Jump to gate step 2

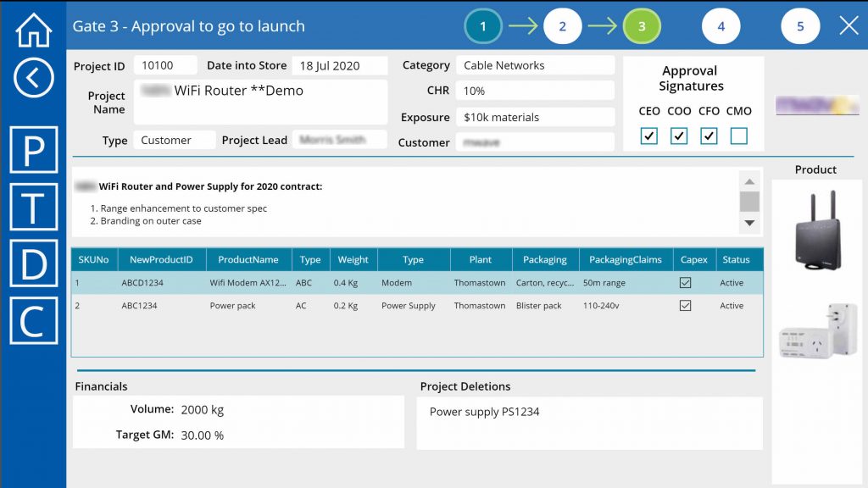(x=563, y=26)
